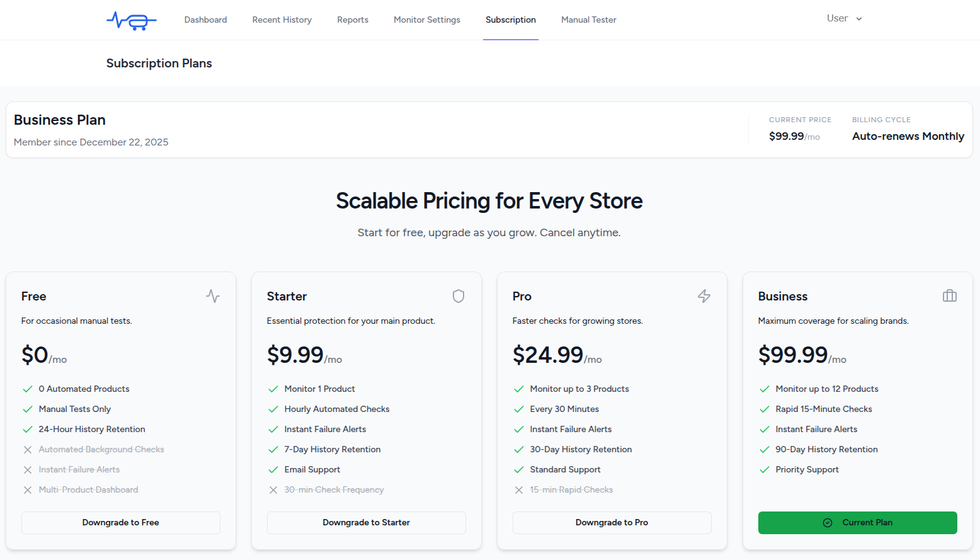Click the chevron arrow next to User
This screenshot has height=560, width=980.
click(859, 19)
